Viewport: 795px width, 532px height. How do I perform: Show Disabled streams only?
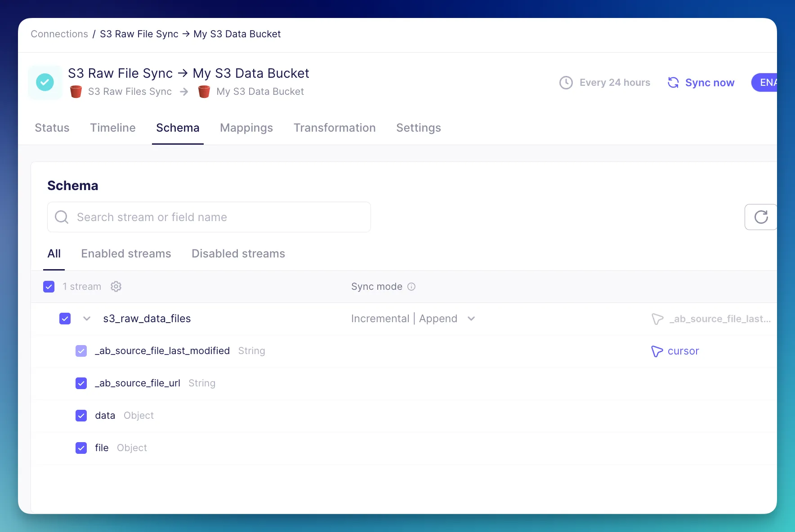(238, 254)
